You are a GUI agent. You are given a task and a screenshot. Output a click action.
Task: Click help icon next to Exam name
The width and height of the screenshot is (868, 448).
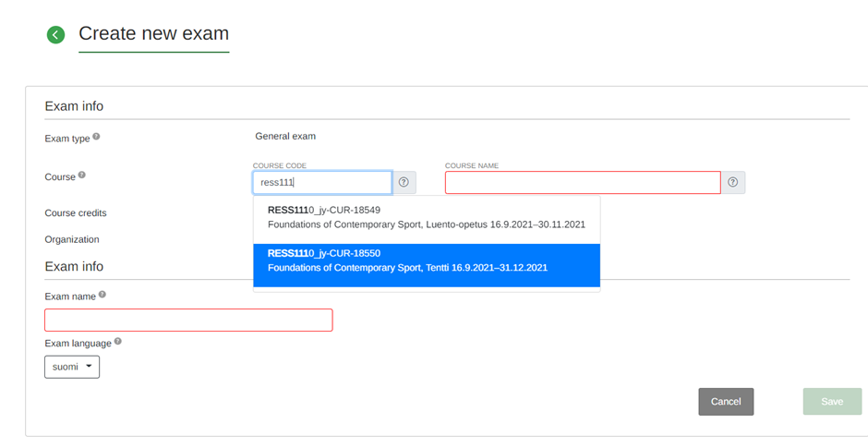tap(102, 295)
